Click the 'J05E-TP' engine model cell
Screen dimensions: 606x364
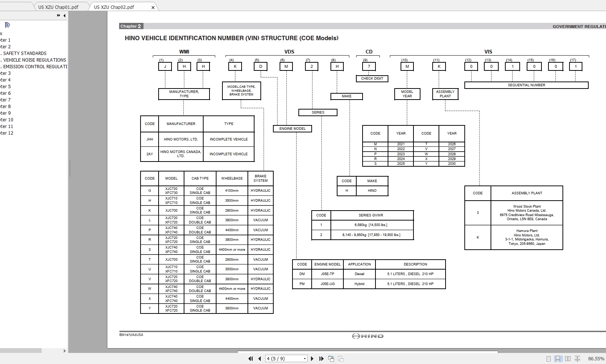328,274
